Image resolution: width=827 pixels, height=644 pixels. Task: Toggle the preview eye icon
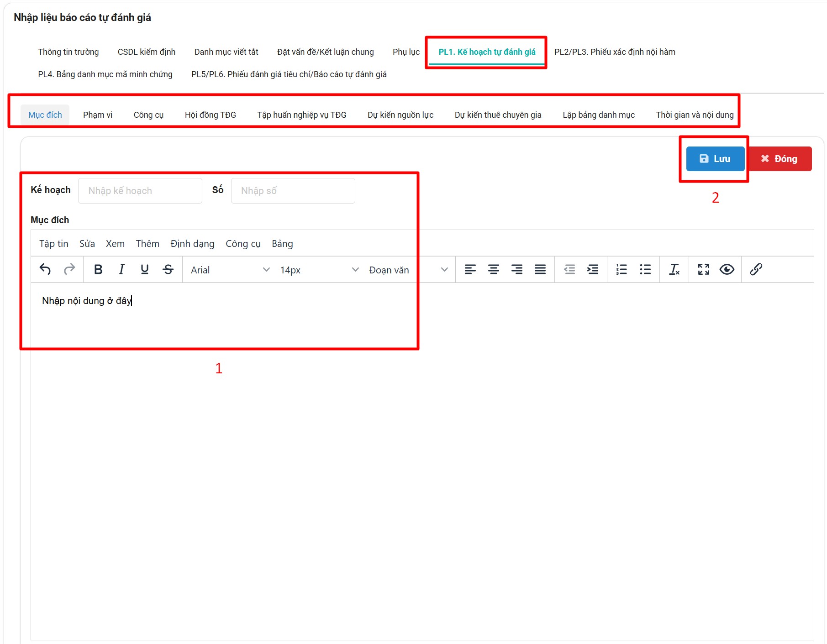(727, 269)
